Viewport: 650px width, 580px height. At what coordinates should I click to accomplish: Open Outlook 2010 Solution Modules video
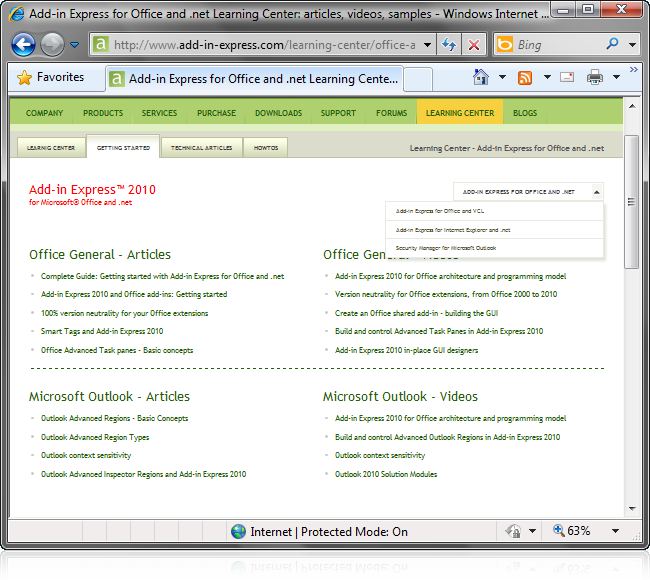pos(386,474)
